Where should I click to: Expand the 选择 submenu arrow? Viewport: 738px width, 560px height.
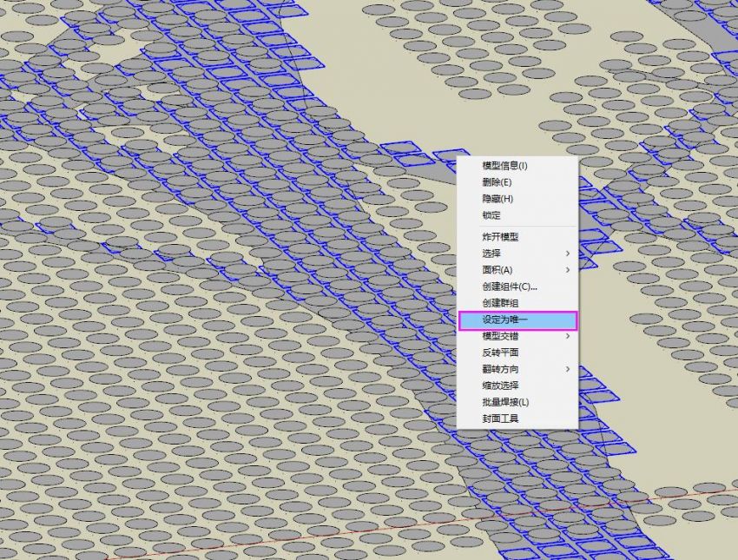tap(568, 254)
